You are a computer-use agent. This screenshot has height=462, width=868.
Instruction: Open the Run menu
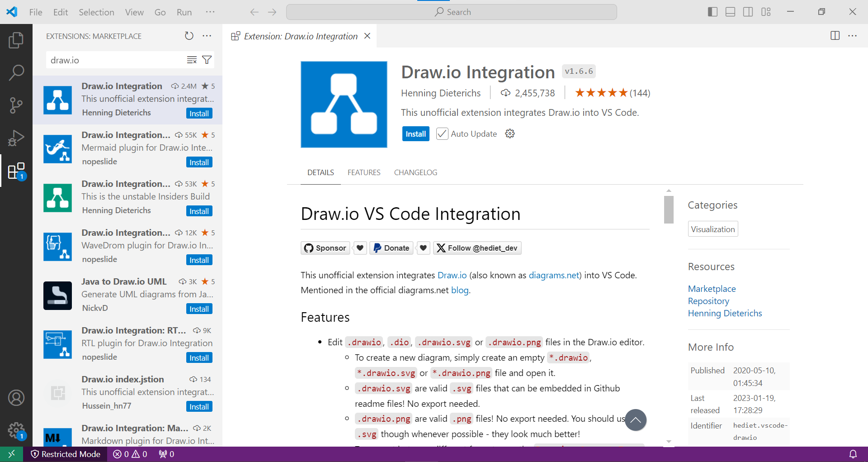[x=184, y=12]
